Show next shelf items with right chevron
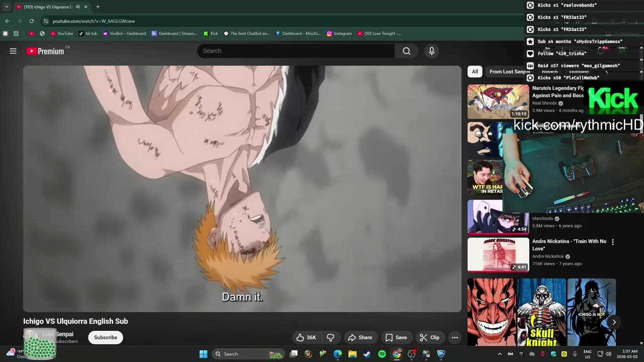The image size is (644, 362). tap(614, 322)
